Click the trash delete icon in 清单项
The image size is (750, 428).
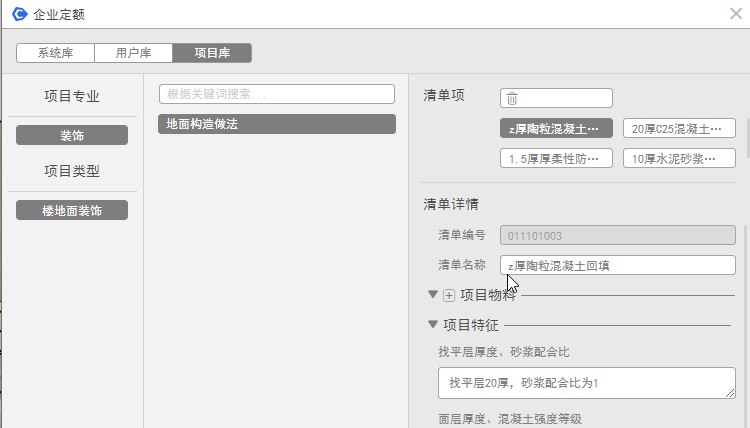coord(512,98)
